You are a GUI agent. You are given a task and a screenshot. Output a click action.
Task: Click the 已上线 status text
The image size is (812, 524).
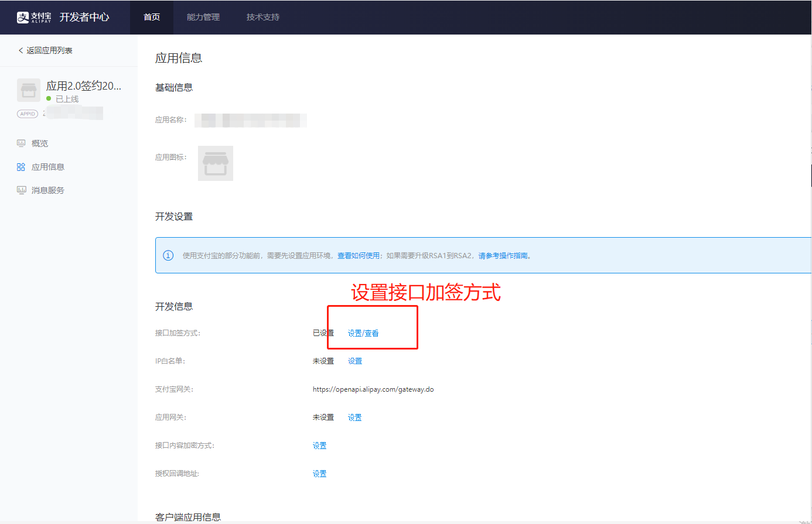point(67,99)
